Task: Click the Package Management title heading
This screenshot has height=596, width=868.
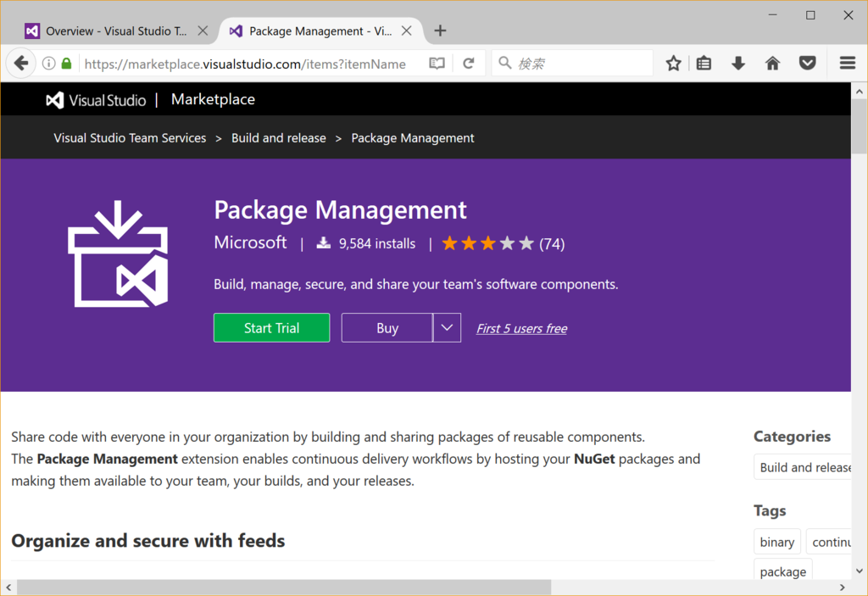Action: point(341,210)
